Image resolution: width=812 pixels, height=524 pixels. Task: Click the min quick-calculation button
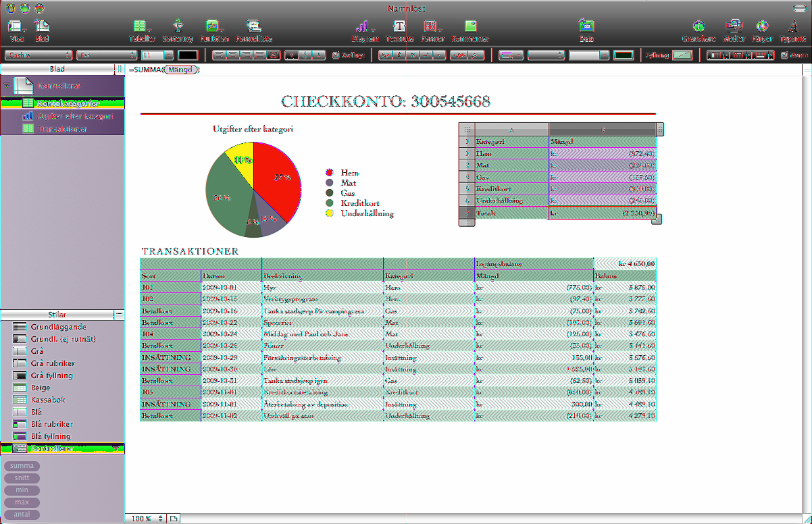(x=22, y=490)
